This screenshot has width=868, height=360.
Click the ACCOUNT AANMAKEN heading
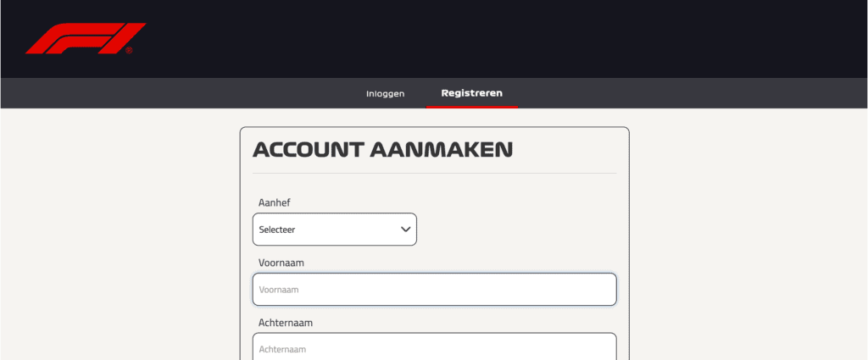click(x=382, y=150)
